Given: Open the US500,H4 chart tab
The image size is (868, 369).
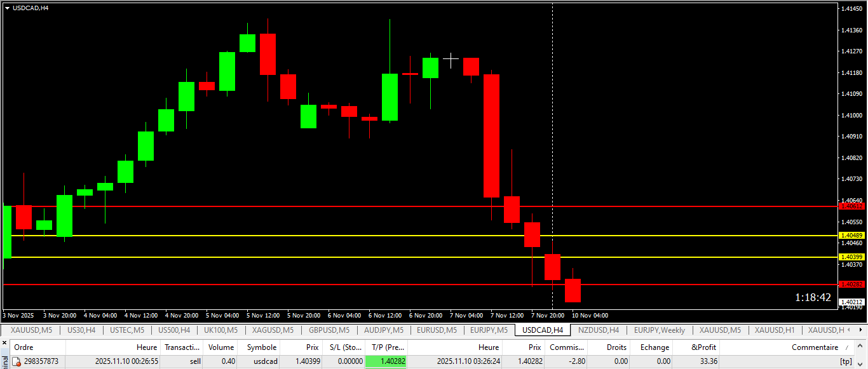Looking at the screenshot, I should [x=173, y=330].
